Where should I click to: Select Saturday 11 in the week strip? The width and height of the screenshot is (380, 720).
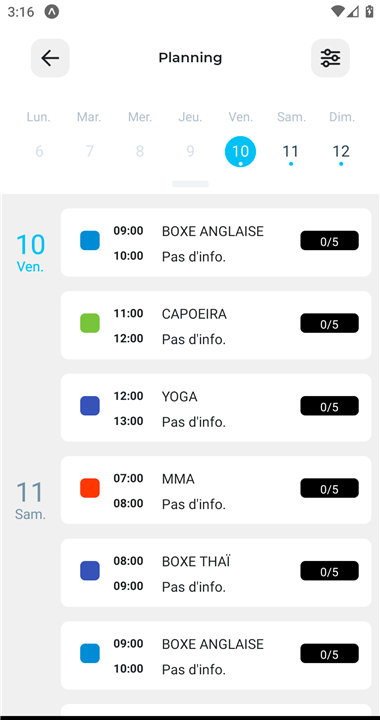point(291,152)
